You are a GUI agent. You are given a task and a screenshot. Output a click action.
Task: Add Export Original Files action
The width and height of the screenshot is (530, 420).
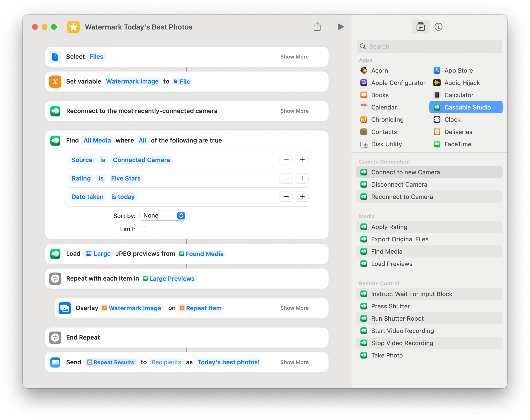tap(429, 239)
